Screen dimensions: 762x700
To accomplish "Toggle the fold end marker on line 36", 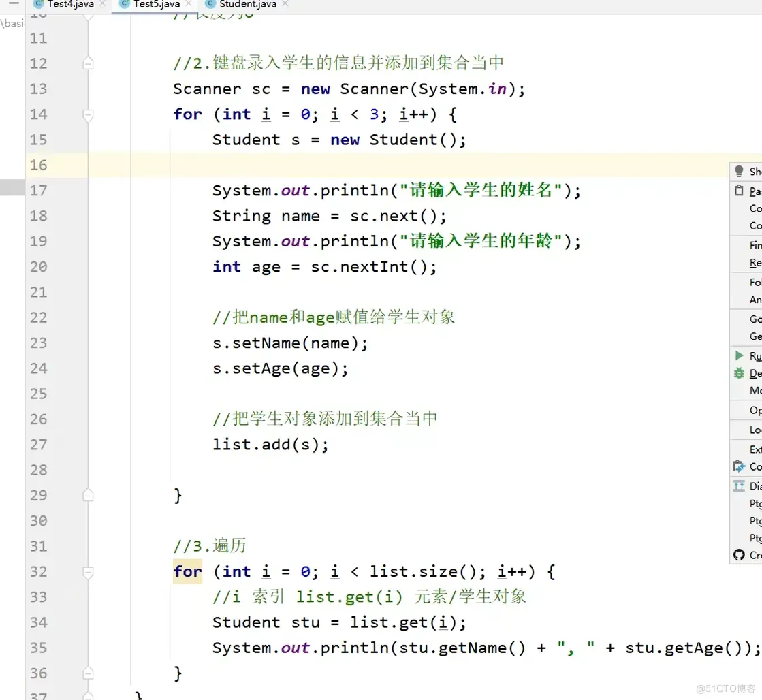I will (88, 673).
